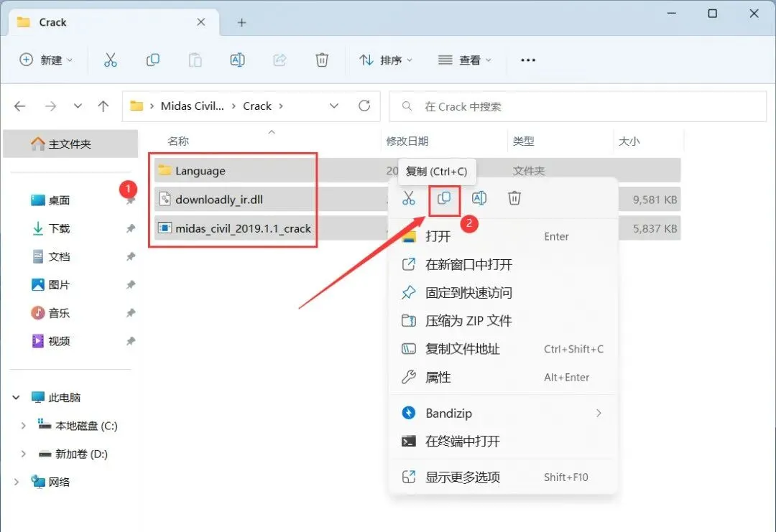Select the 主文件夹 sidebar item

click(x=70, y=144)
